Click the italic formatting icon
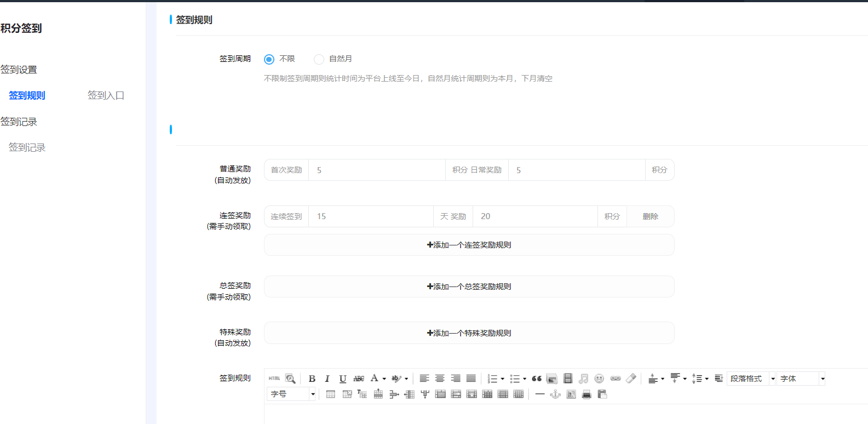 (327, 379)
